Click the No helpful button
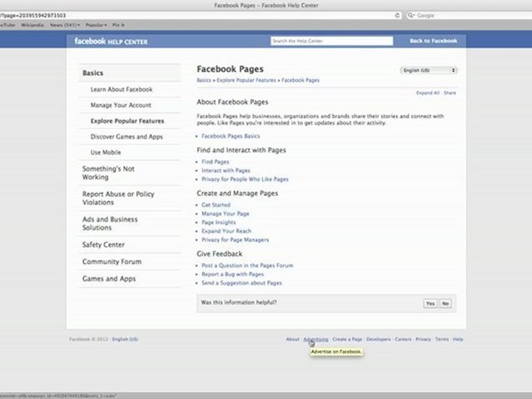Screen dimensions: 532x399 (445, 303)
